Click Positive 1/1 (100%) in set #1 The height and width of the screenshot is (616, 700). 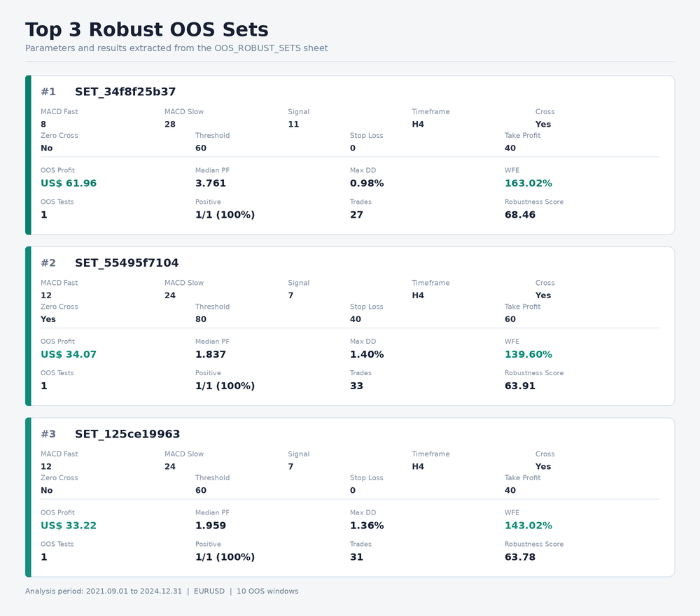pyautogui.click(x=225, y=215)
